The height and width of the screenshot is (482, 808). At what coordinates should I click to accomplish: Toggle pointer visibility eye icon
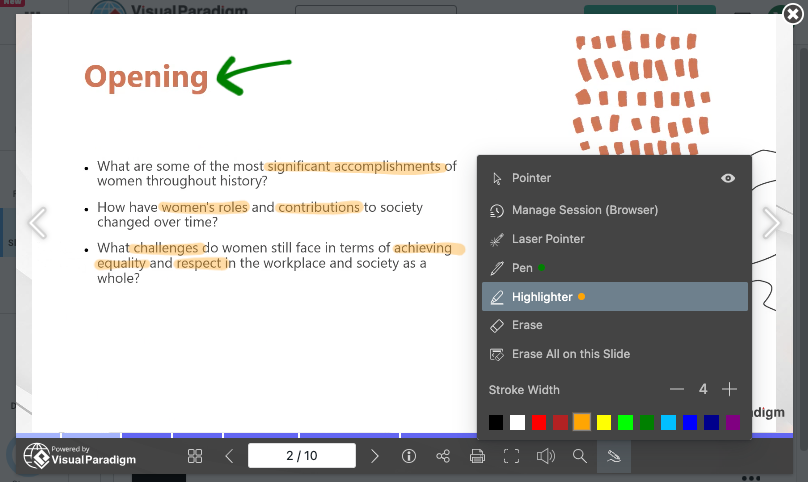(x=728, y=178)
